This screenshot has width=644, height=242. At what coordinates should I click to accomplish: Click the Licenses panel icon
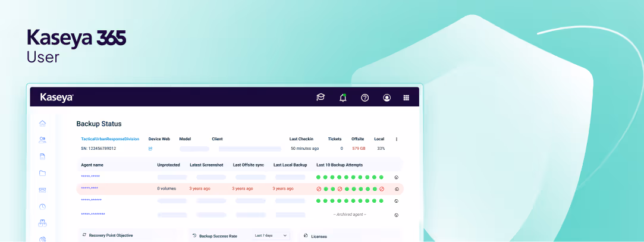point(306,235)
